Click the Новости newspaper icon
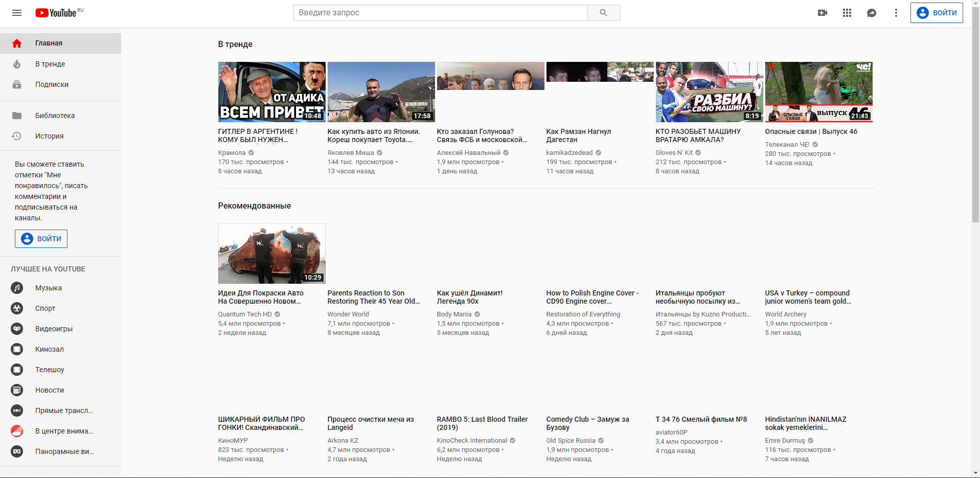The height and width of the screenshot is (478, 980). (x=17, y=390)
